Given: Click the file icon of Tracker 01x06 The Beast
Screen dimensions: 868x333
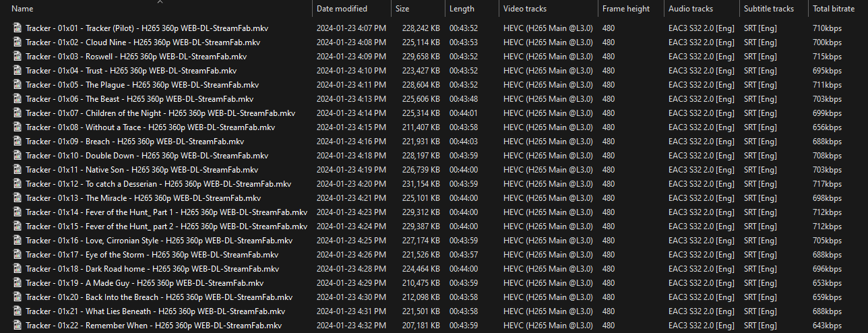Looking at the screenshot, I should click(x=18, y=99).
